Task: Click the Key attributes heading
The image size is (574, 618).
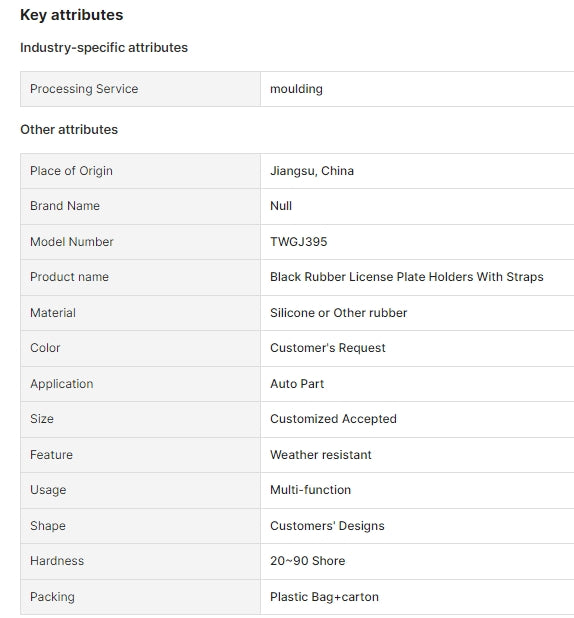Action: [71, 15]
